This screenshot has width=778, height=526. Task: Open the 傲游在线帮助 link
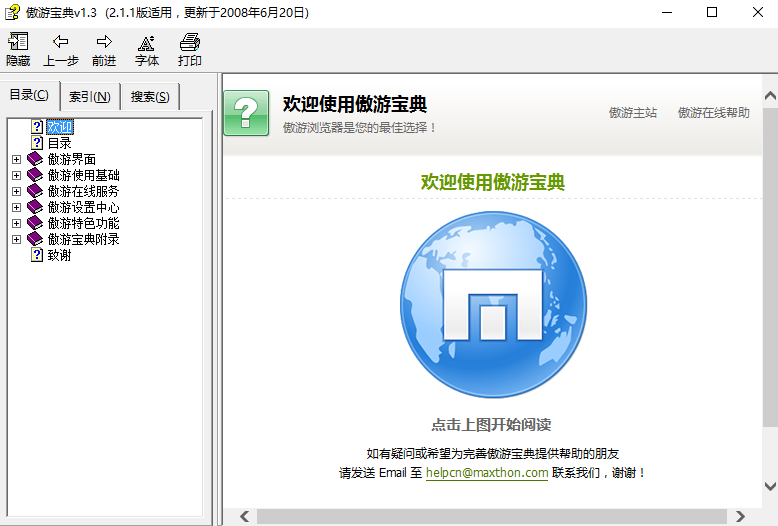tap(713, 113)
